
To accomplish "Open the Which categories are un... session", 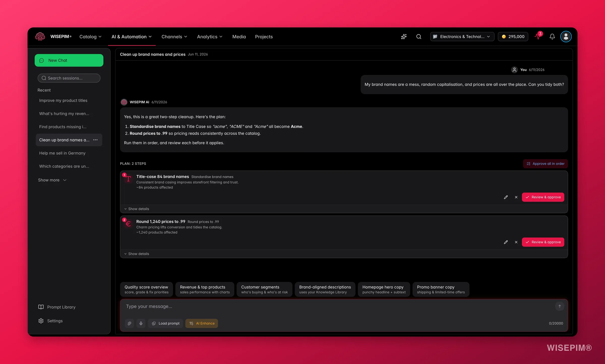I will pyautogui.click(x=69, y=166).
